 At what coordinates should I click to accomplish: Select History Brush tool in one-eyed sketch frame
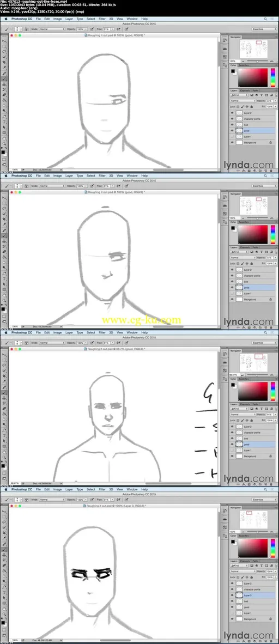[x=4, y=89]
